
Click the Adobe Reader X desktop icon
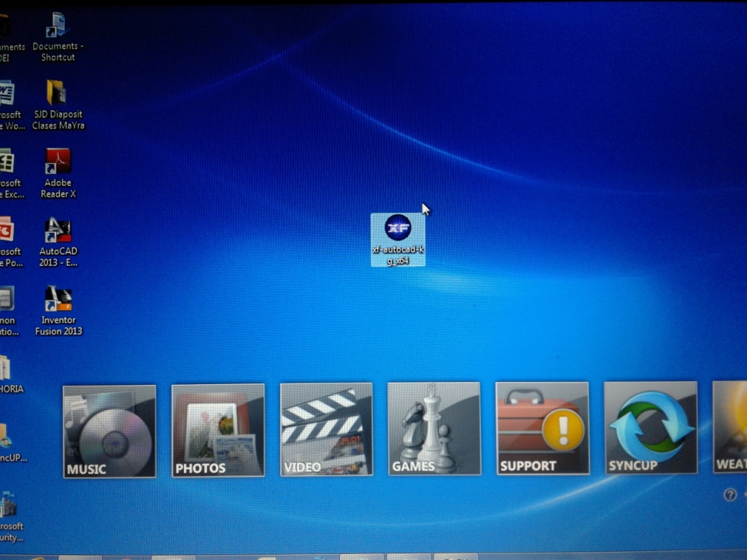pyautogui.click(x=58, y=162)
